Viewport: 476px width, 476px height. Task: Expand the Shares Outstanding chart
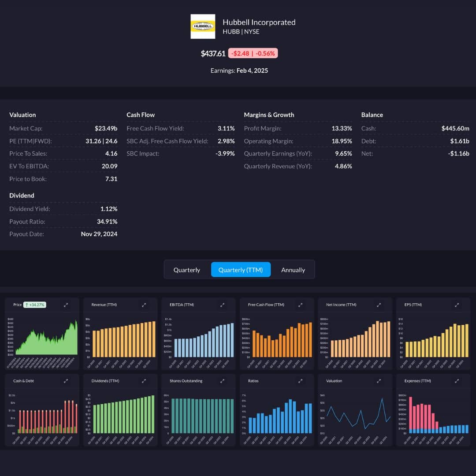click(222, 381)
